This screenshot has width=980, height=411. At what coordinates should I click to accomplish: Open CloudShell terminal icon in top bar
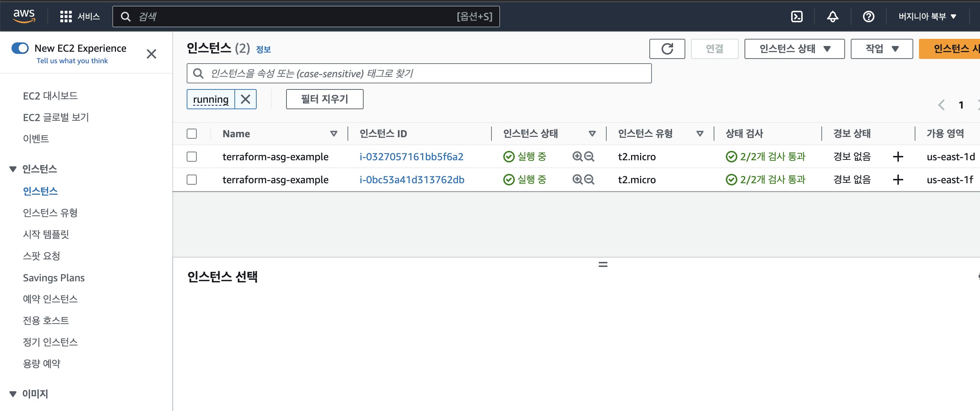tap(797, 17)
